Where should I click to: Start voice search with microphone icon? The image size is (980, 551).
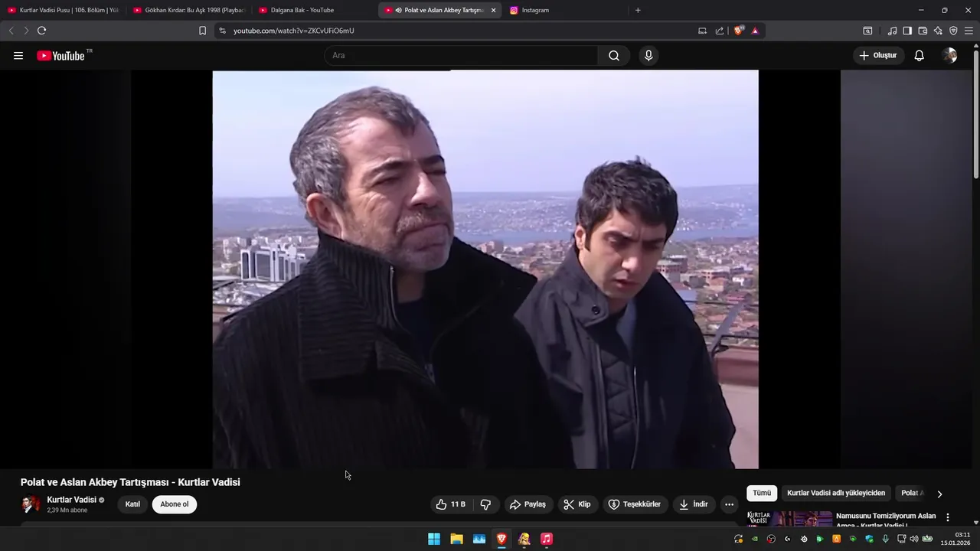click(x=648, y=55)
